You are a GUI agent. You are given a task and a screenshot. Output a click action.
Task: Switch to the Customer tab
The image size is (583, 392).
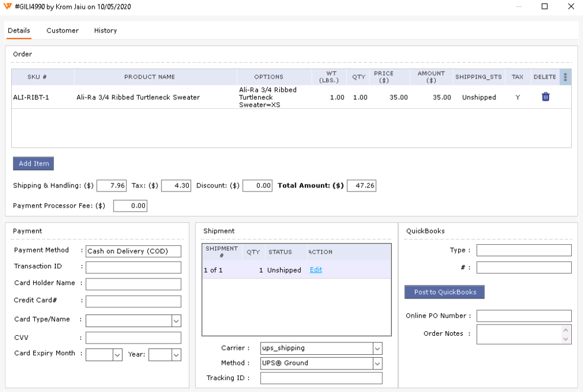click(63, 31)
